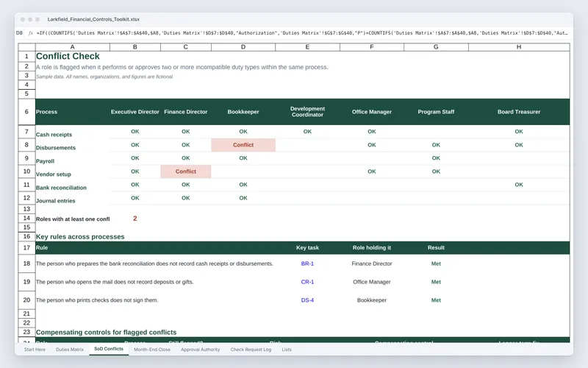Click the D8 cell reference box

pos(19,33)
